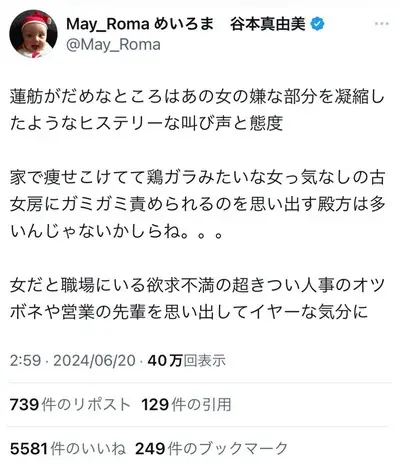
Task: Select the first paragraph starting with 蓮舫がだめな
Action: [x=197, y=110]
